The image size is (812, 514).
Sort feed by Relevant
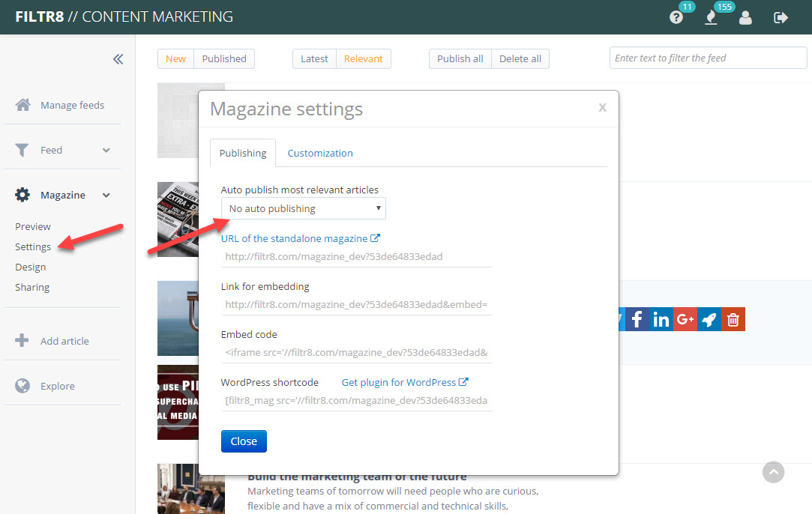(x=364, y=59)
